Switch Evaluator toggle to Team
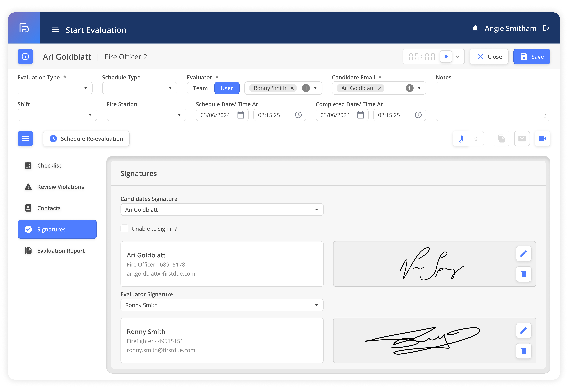The width and height of the screenshot is (568, 392). click(x=200, y=88)
